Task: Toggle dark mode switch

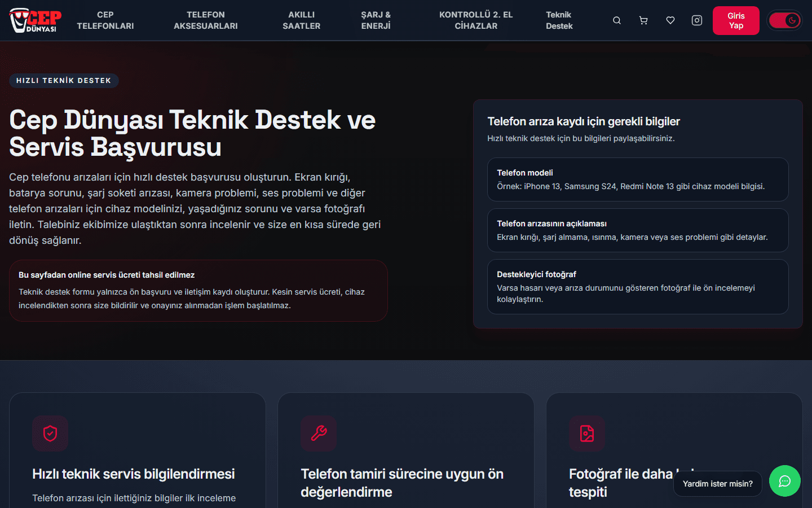Action: pos(784,20)
